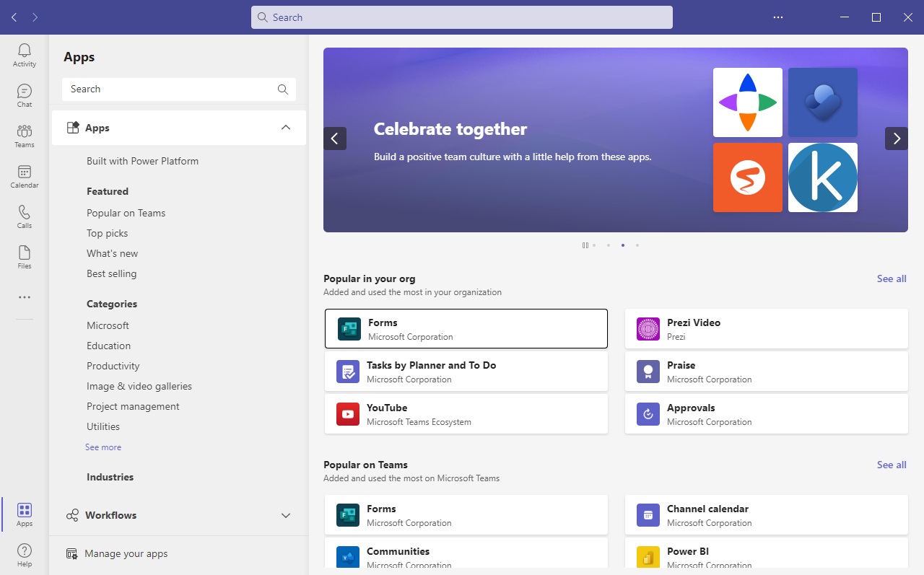Go forward using the title bar arrow

(35, 17)
